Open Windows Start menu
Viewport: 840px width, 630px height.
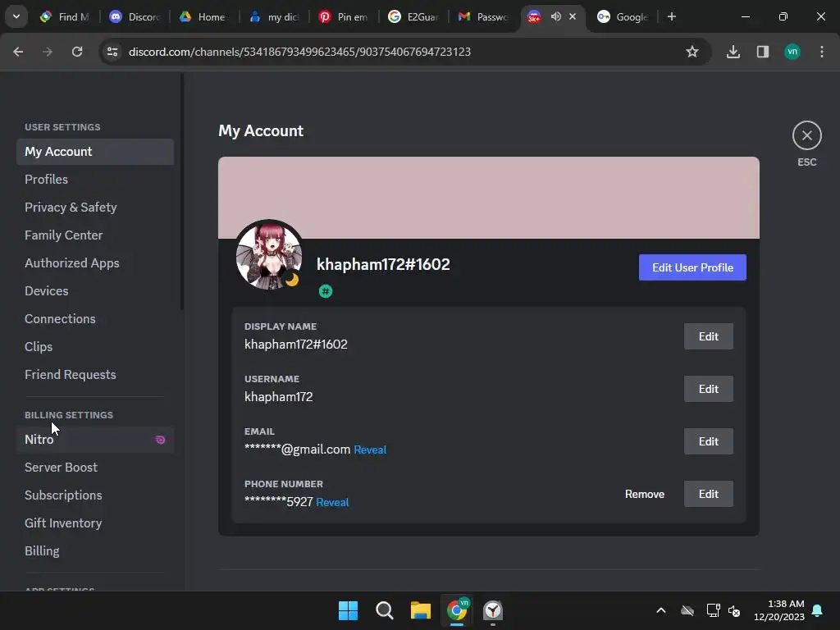[348, 610]
